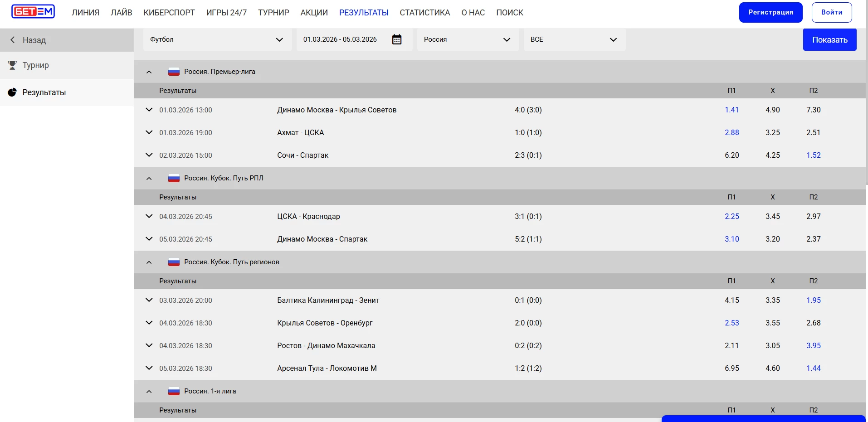868x422 pixels.
Task: Click the pie chart Результаты icon
Action: [x=13, y=92]
